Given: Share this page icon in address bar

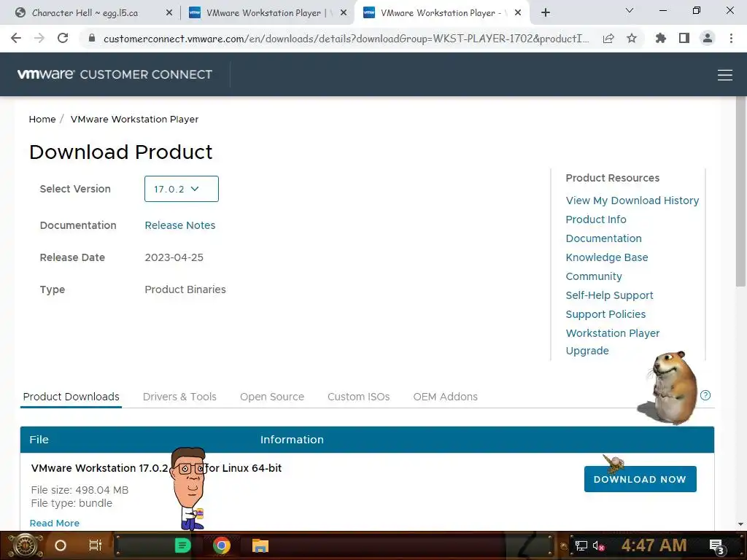Looking at the screenshot, I should coord(608,39).
